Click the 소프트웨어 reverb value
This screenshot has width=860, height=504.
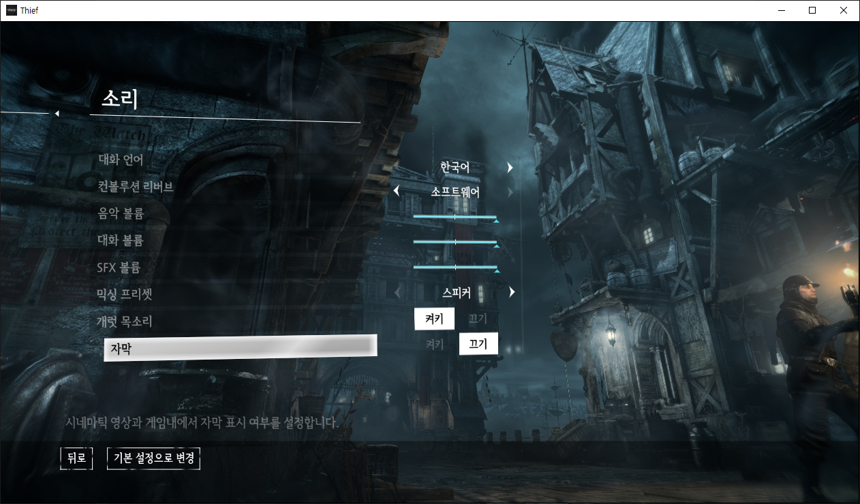[x=455, y=192]
